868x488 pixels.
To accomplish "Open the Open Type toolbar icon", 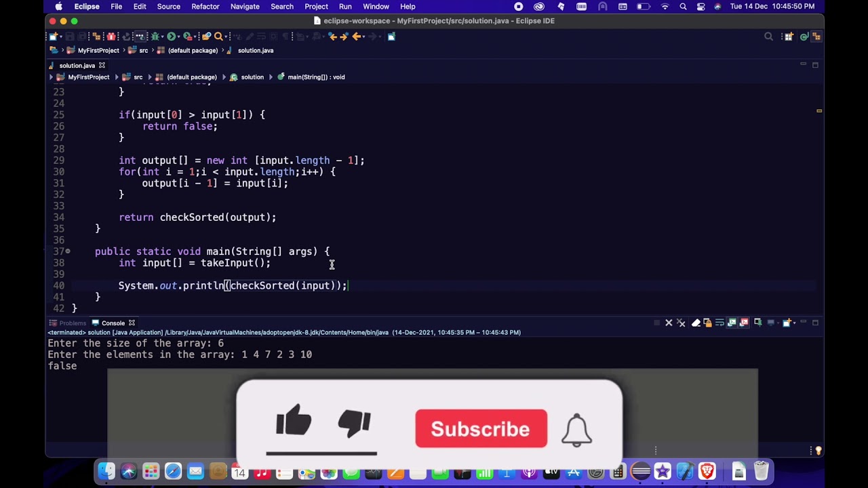I will [206, 37].
